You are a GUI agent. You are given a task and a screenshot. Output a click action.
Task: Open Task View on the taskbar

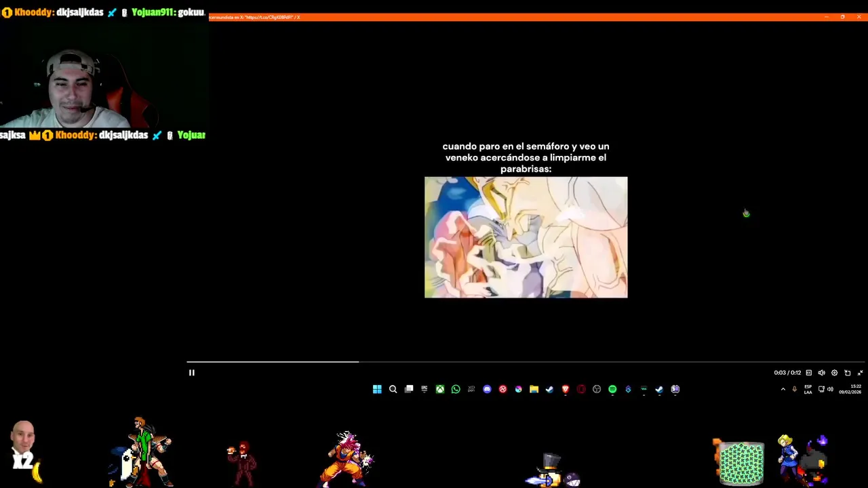(x=409, y=389)
